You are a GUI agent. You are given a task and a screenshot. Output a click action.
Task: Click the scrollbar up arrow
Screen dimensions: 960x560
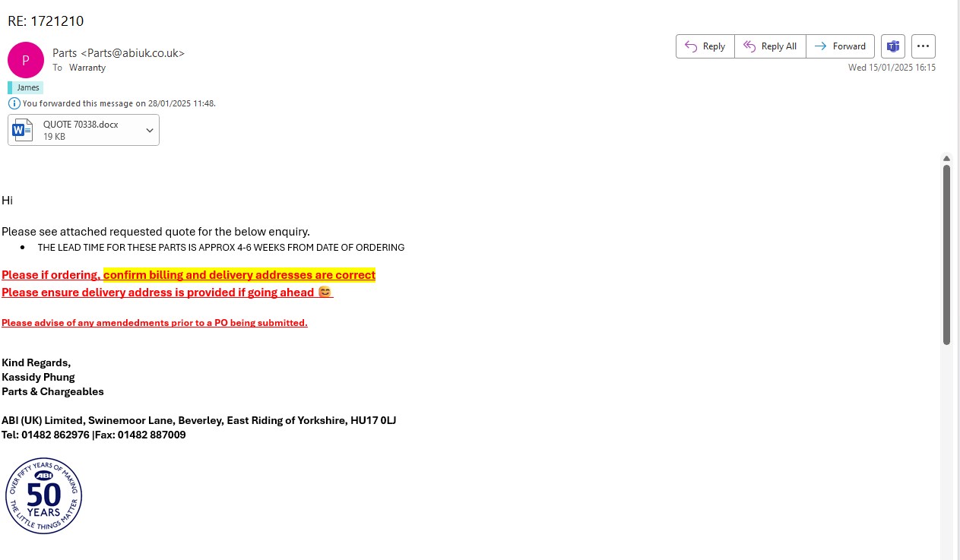click(946, 159)
